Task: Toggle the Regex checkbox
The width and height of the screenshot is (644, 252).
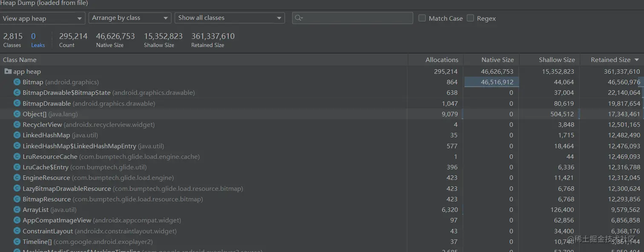Action: tap(470, 18)
